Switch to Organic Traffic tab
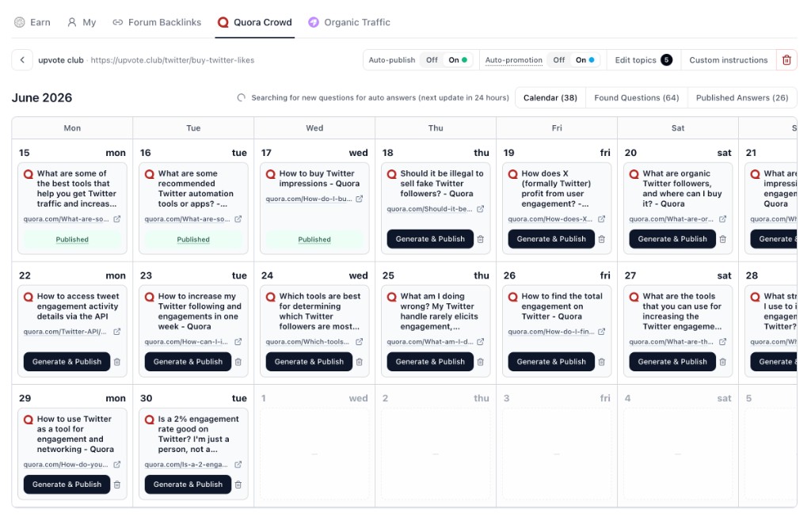The height and width of the screenshot is (532, 811). click(349, 22)
